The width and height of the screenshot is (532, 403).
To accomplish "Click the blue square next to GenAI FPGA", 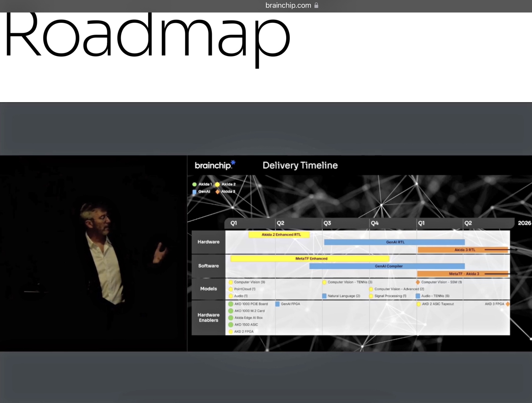I will pos(277,304).
